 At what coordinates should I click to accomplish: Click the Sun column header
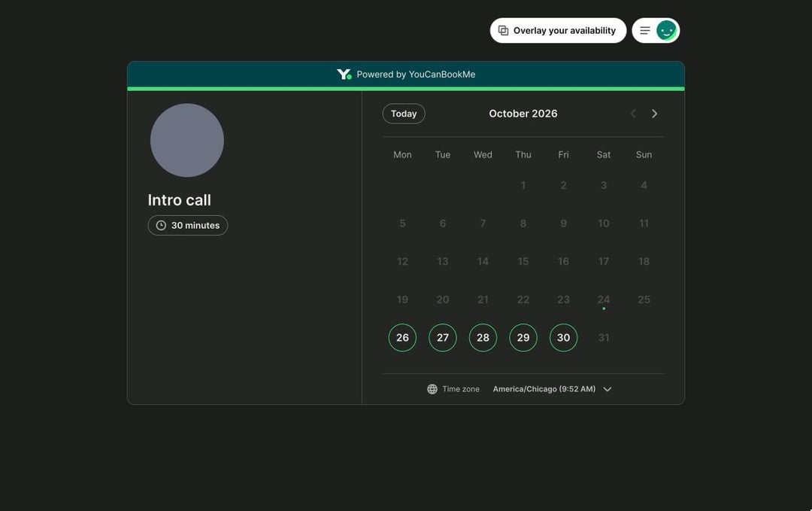[644, 155]
